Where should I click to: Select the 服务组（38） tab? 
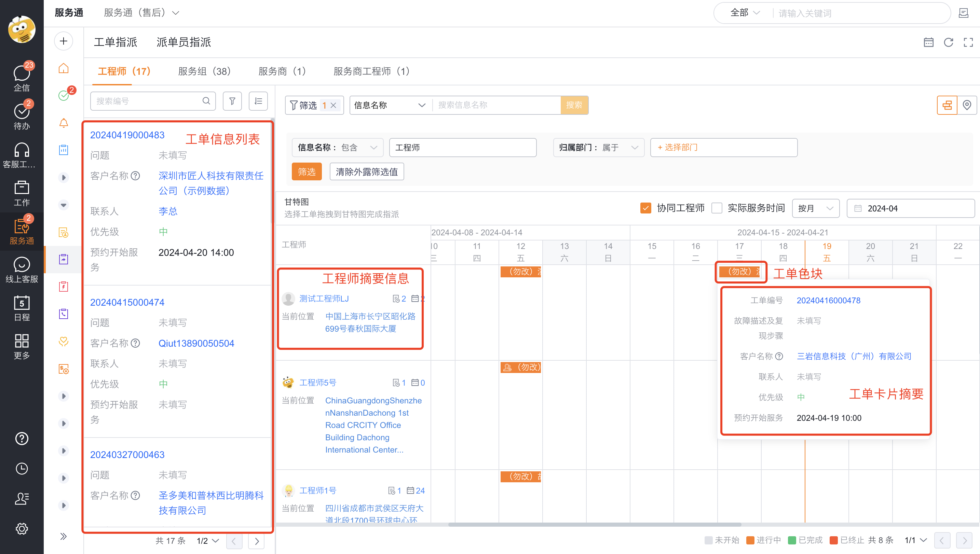[205, 71]
